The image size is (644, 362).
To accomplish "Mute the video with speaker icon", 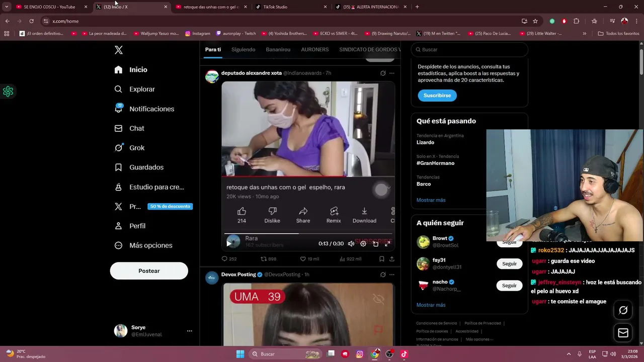I will click(351, 243).
